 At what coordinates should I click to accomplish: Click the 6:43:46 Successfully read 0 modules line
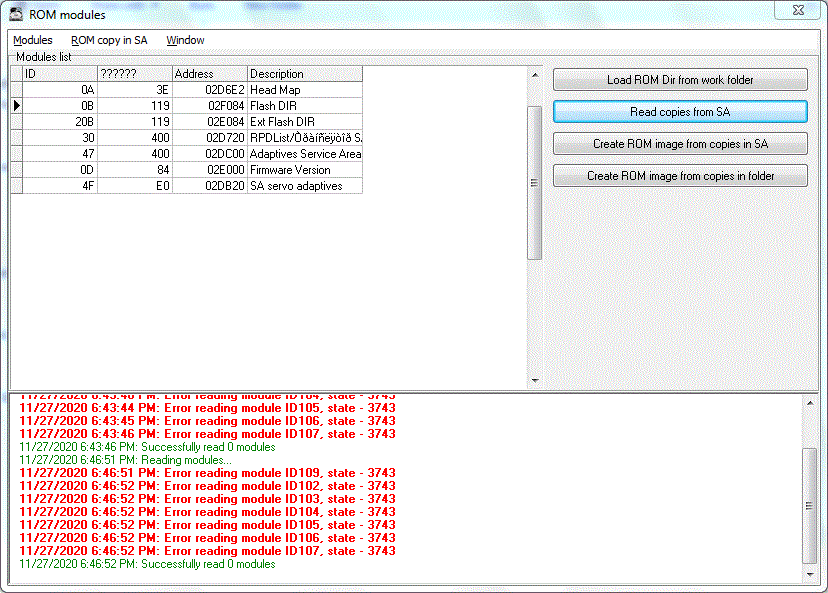coord(147,447)
